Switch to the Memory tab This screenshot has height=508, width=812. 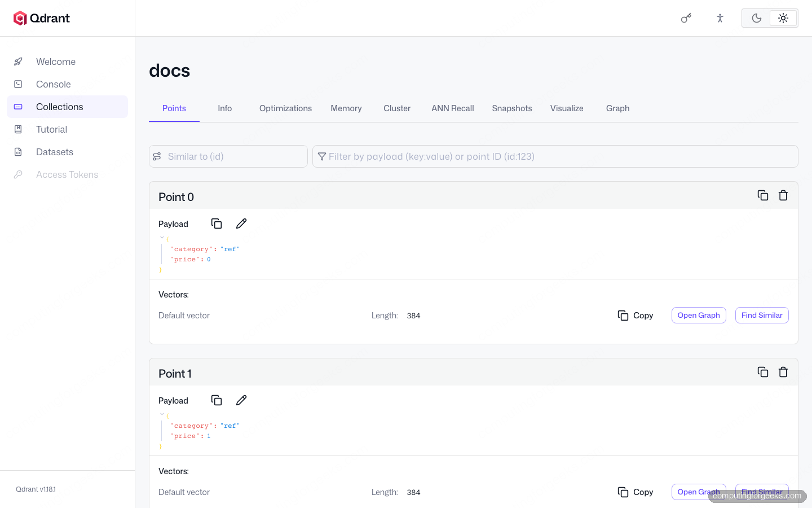pos(346,108)
